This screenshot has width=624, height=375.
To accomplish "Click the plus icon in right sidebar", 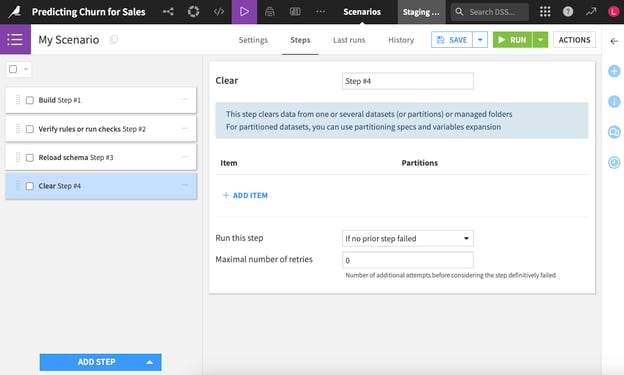I will tap(614, 71).
